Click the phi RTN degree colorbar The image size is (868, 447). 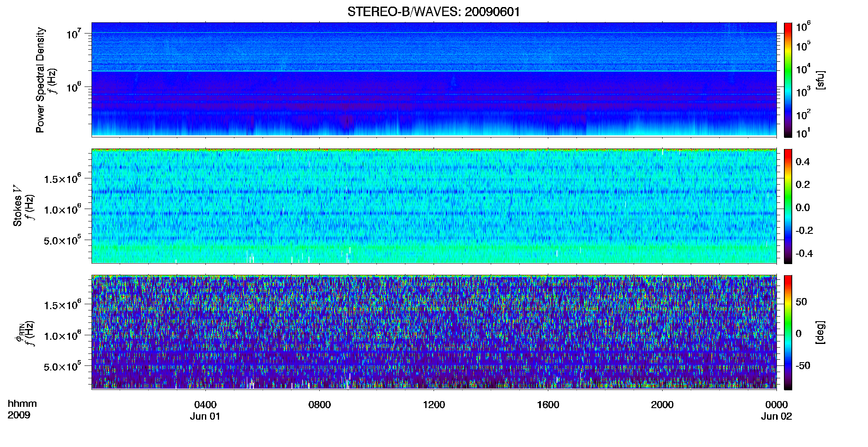[x=788, y=332]
